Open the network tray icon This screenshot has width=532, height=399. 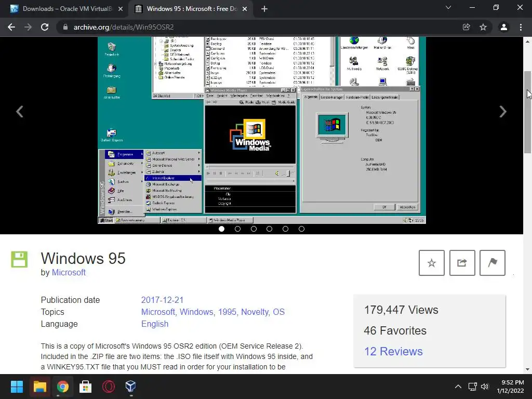473,387
